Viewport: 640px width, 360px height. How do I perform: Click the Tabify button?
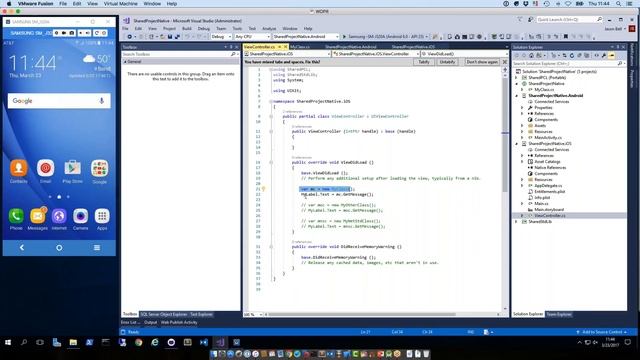point(424,62)
